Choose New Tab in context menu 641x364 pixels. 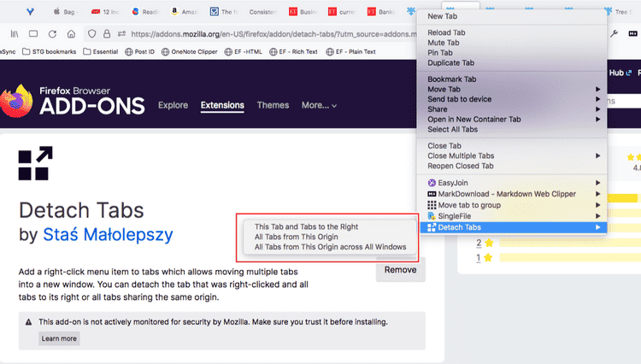coord(512,16)
